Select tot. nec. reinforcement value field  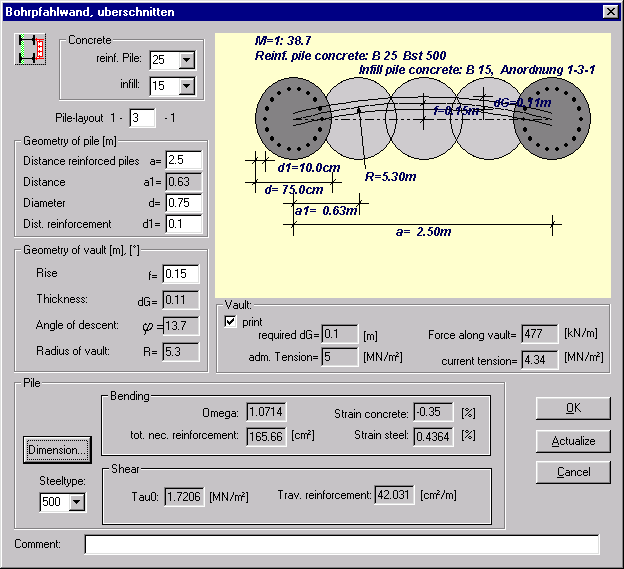point(266,437)
